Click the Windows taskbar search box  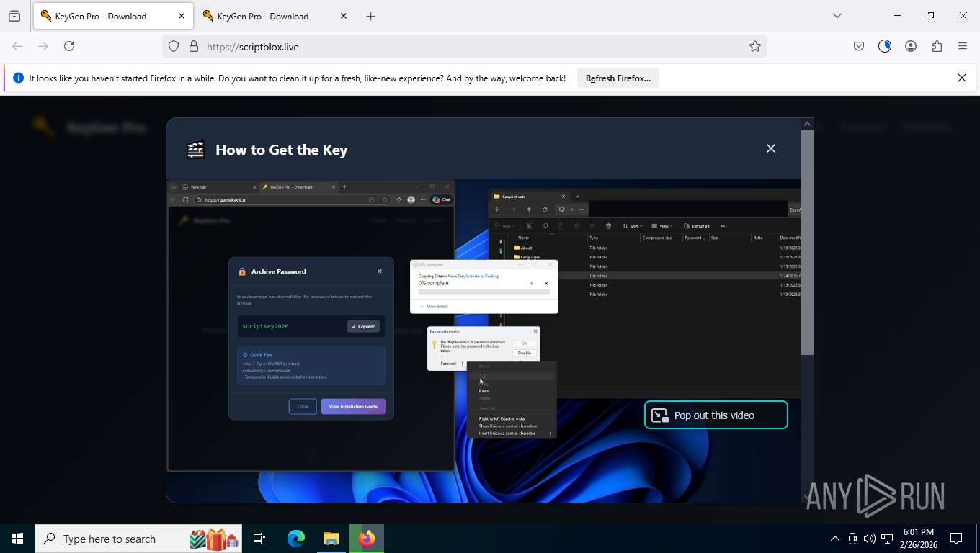click(138, 539)
